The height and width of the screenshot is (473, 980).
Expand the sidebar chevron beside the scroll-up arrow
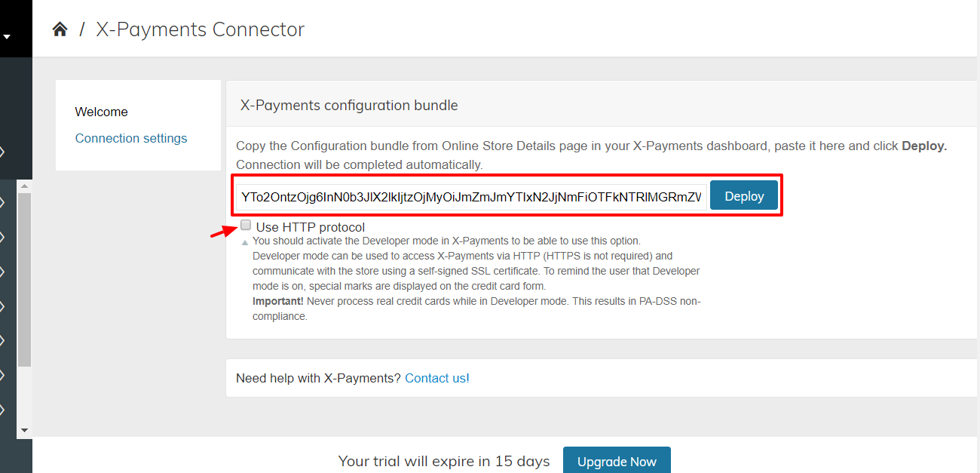pyautogui.click(x=3, y=201)
